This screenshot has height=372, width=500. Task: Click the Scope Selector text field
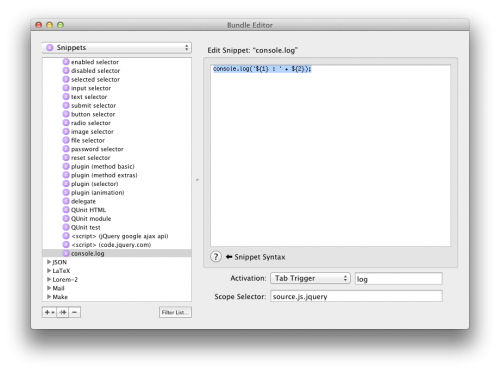click(356, 296)
